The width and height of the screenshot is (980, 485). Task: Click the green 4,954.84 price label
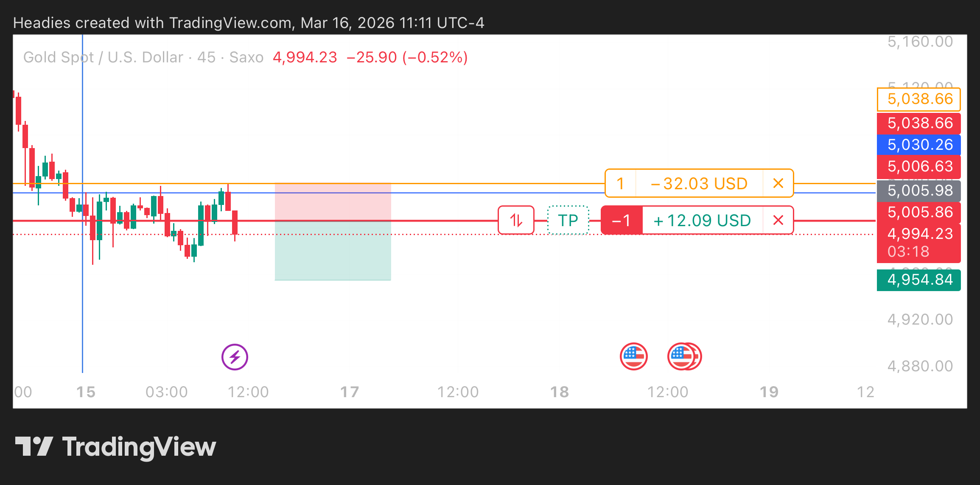pyautogui.click(x=918, y=280)
